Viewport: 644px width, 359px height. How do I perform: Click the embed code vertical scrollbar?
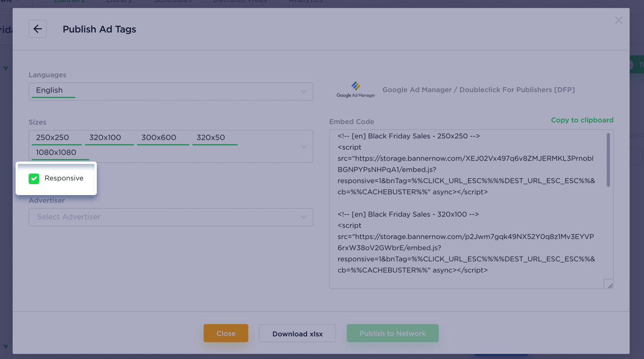pyautogui.click(x=608, y=160)
